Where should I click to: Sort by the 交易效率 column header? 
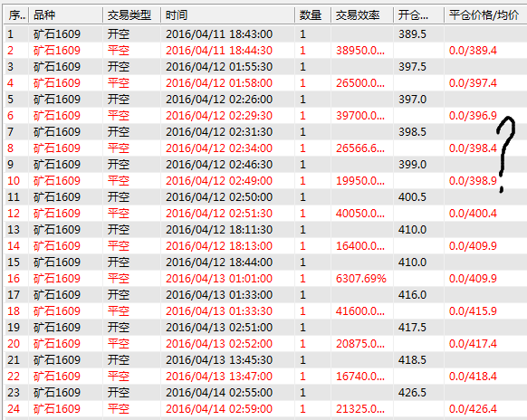362,15
